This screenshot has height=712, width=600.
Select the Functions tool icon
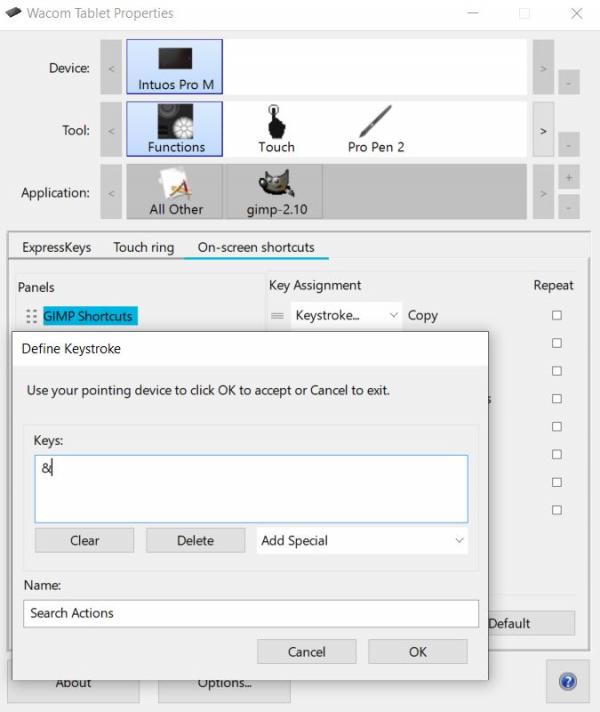coord(174,129)
